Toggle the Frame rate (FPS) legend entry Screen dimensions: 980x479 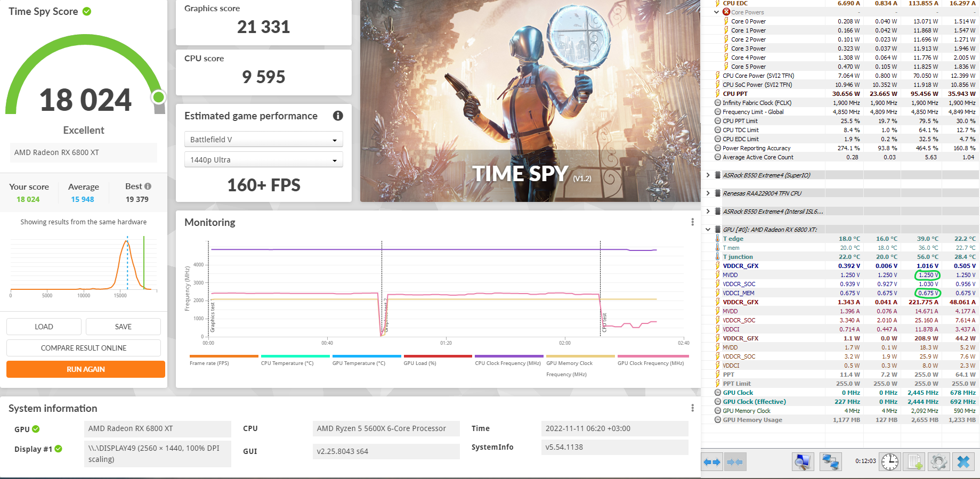(x=209, y=363)
